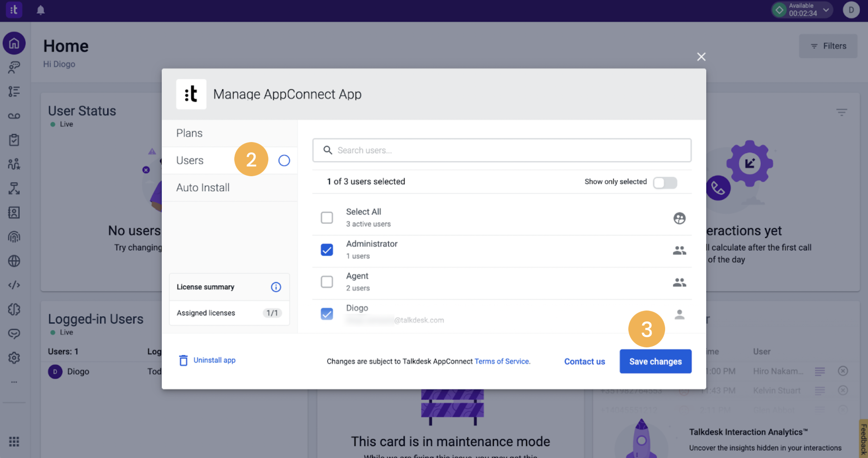The image size is (868, 458).
Task: Uncheck the Diogo user checkbox
Action: point(327,314)
